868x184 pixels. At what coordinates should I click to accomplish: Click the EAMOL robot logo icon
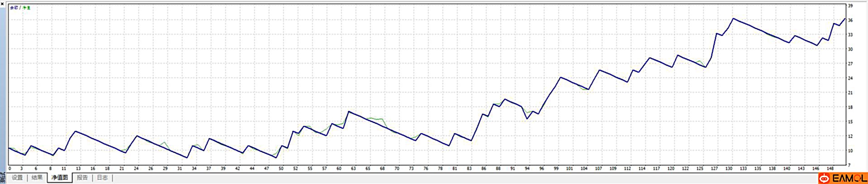tap(825, 179)
